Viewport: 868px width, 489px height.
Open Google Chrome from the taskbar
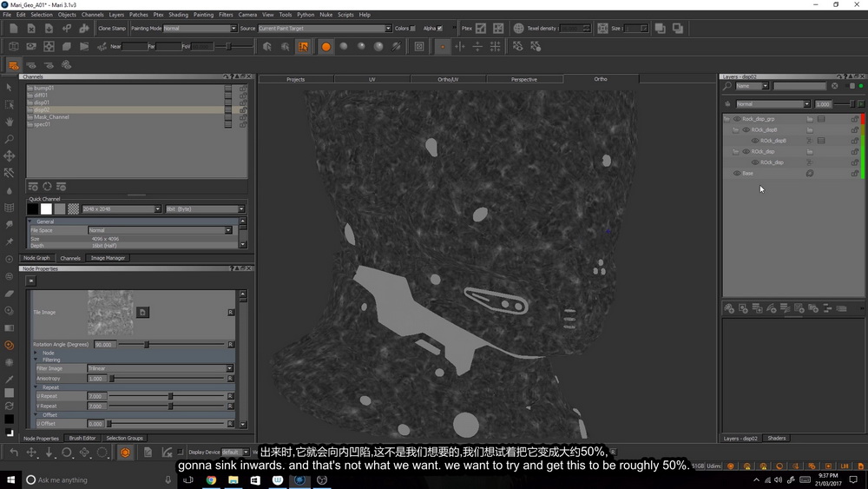pyautogui.click(x=211, y=479)
